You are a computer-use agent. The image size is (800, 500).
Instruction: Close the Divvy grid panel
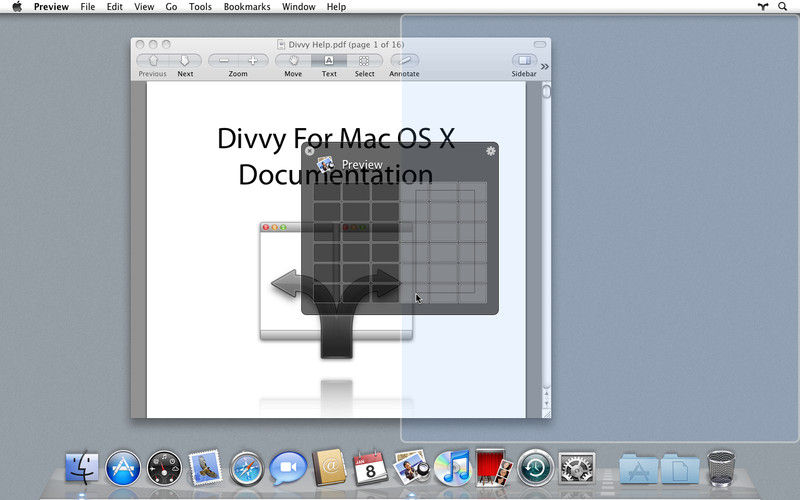tap(309, 151)
